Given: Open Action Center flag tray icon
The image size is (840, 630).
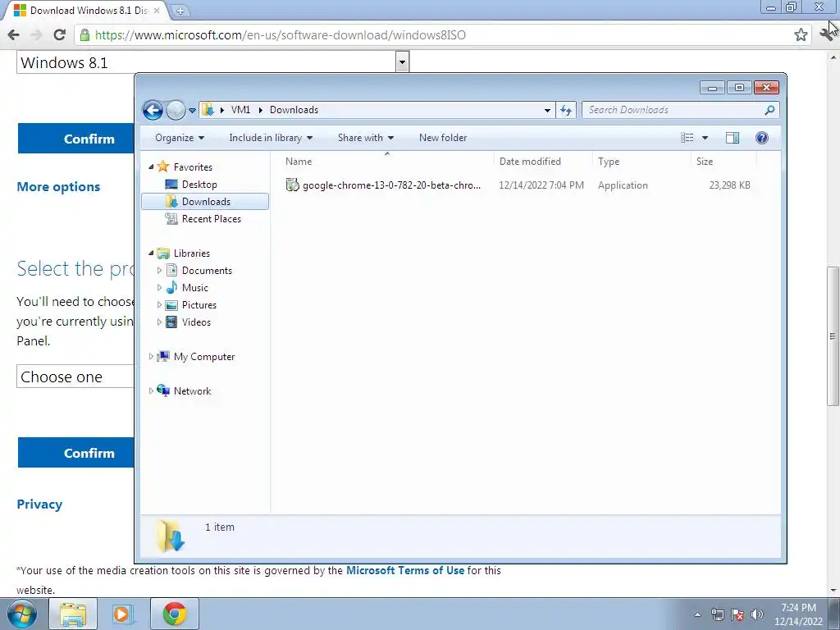Looking at the screenshot, I should point(737,614).
